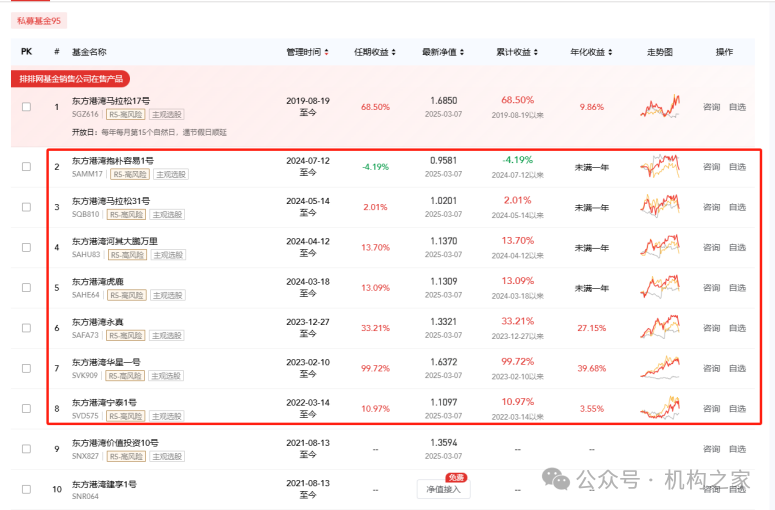Click annualized return 39.68%
This screenshot has height=510, width=775.
[591, 368]
